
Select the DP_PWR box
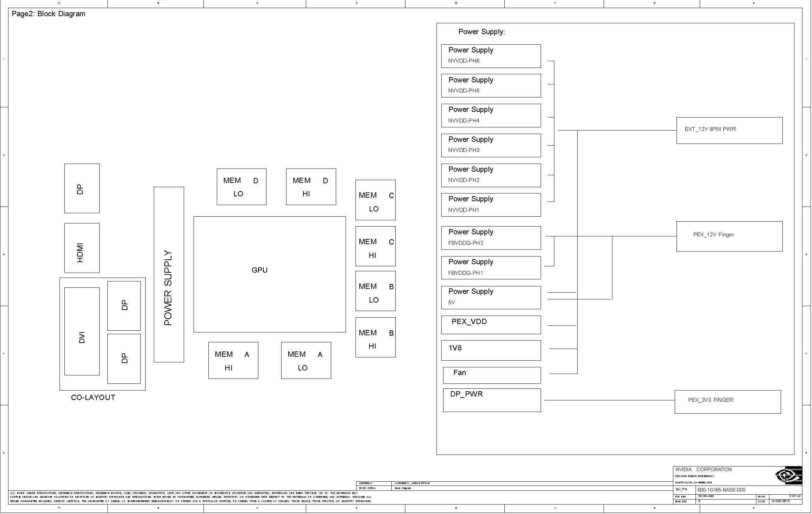pyautogui.click(x=492, y=400)
